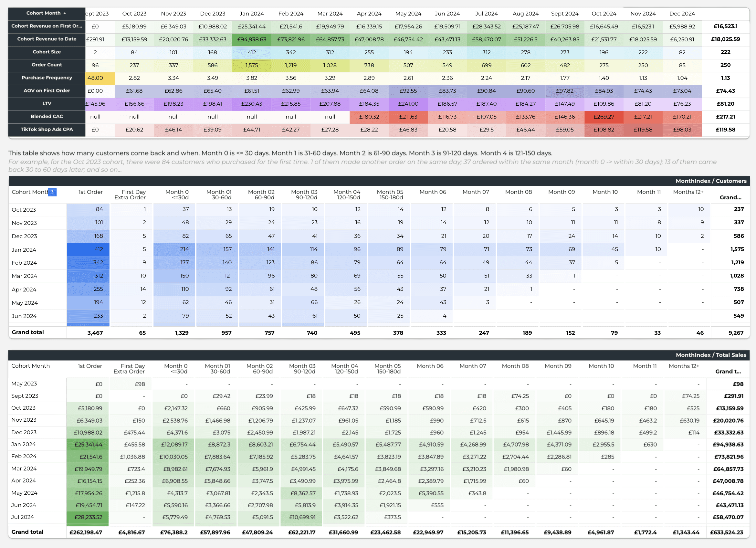Viewport: 756px width, 548px height.
Task: Select the 'Cohort Revenue to Date' row header
Action: tap(47, 39)
